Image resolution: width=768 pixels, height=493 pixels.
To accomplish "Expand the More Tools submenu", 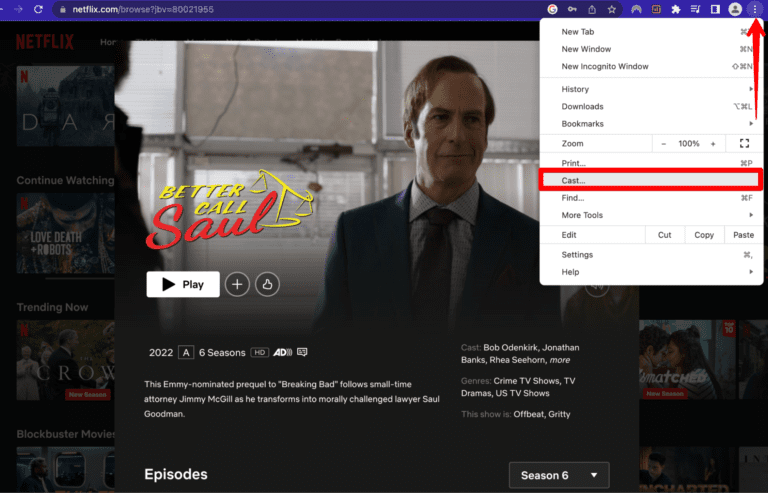I will click(651, 215).
